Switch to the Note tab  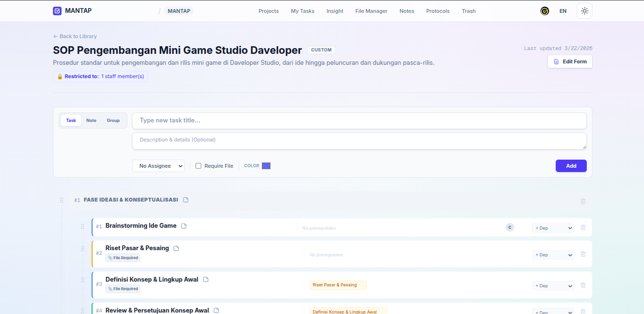point(91,121)
